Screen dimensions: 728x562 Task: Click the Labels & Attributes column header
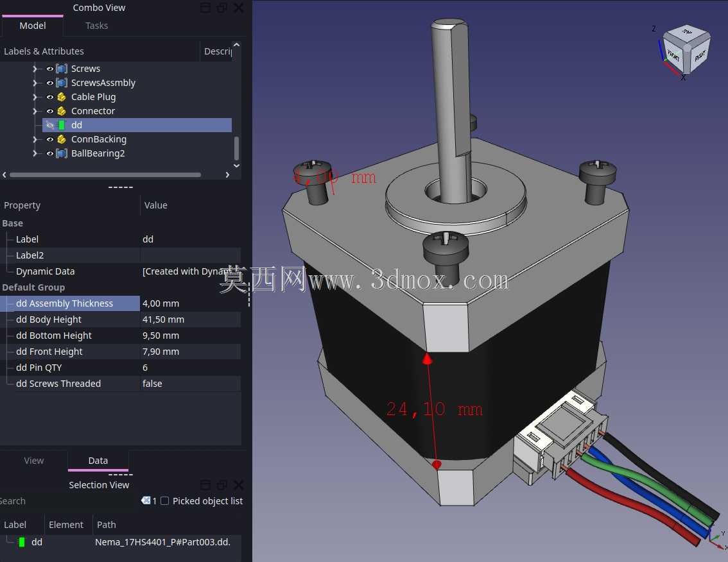pyautogui.click(x=100, y=51)
